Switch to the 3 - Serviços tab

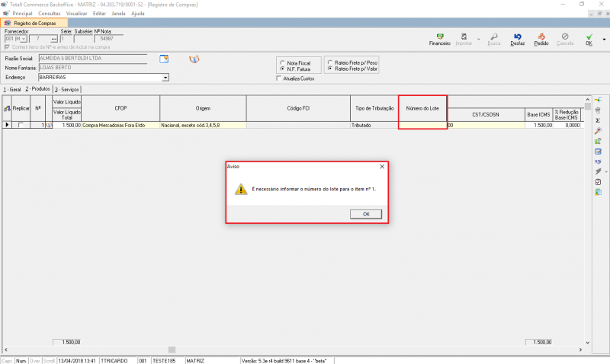coord(67,89)
